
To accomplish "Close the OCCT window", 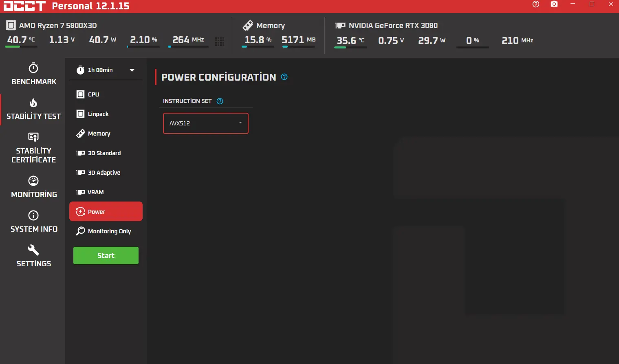I will 611,4.
